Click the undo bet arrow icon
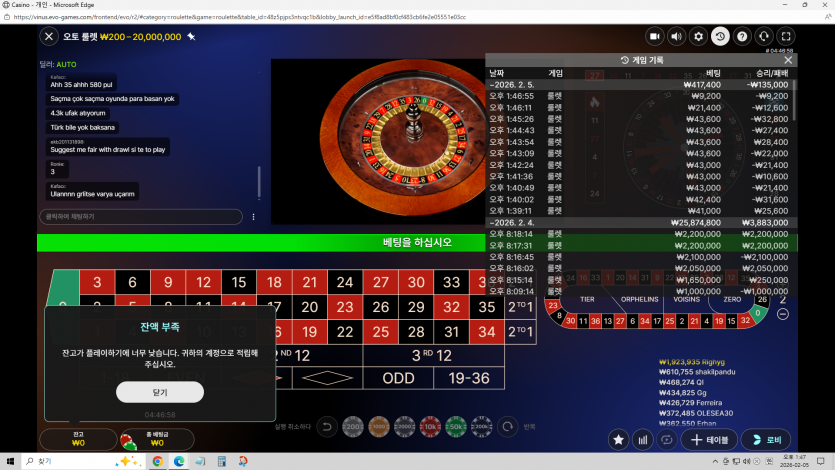 [326, 426]
